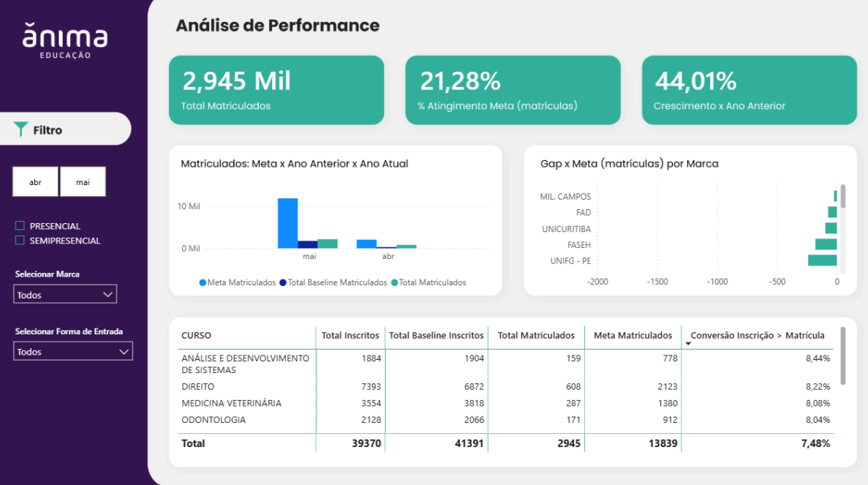
Task: Sort by Total Baseline Inscritos header
Action: pos(437,336)
